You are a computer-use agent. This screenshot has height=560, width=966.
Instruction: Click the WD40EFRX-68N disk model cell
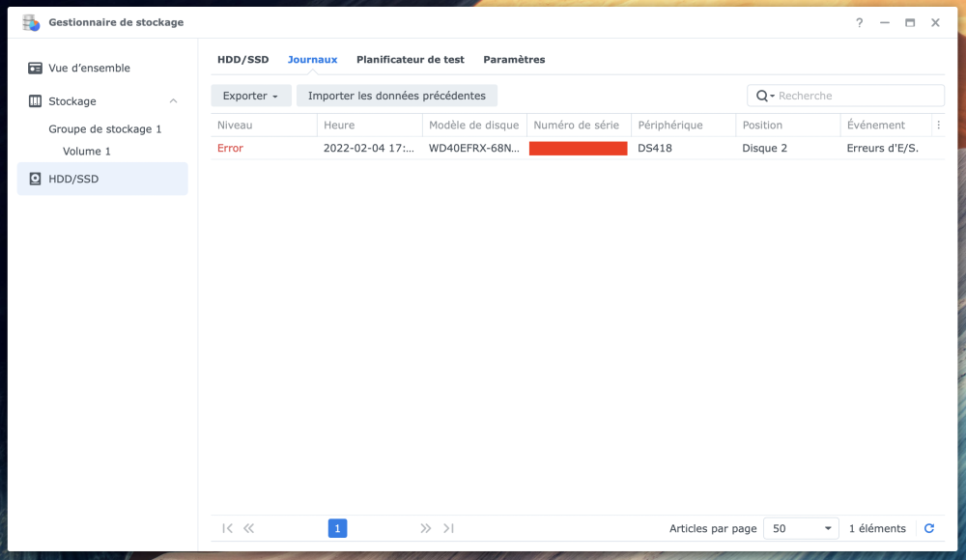(x=473, y=148)
